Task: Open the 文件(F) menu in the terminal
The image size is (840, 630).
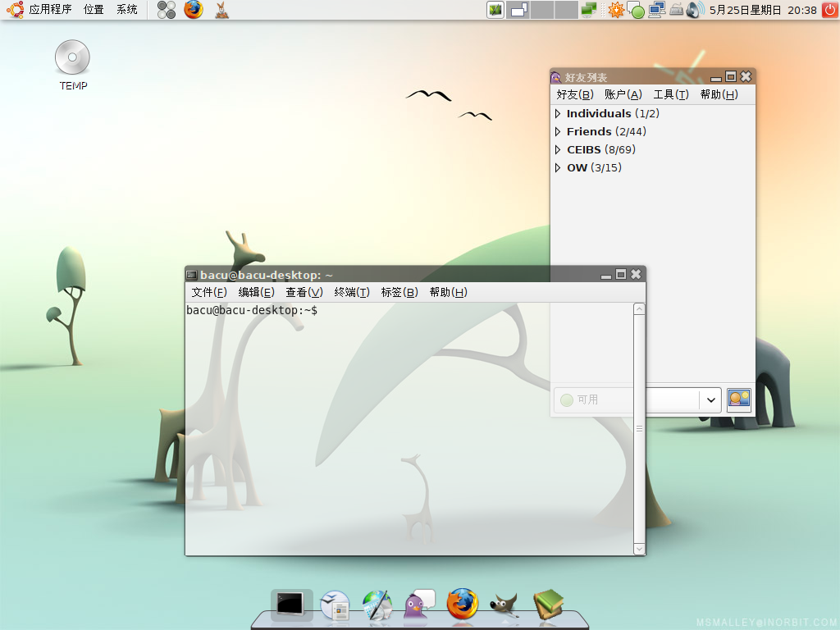Action: [x=209, y=293]
